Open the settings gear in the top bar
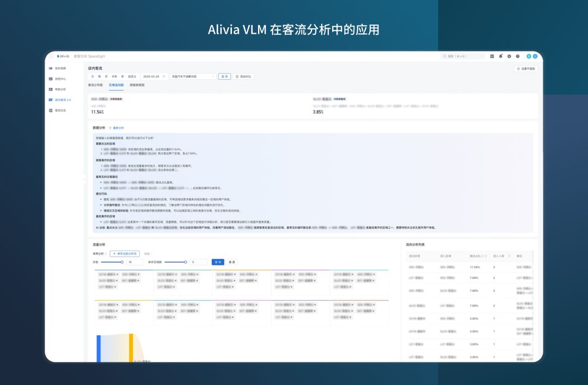 pyautogui.click(x=509, y=56)
